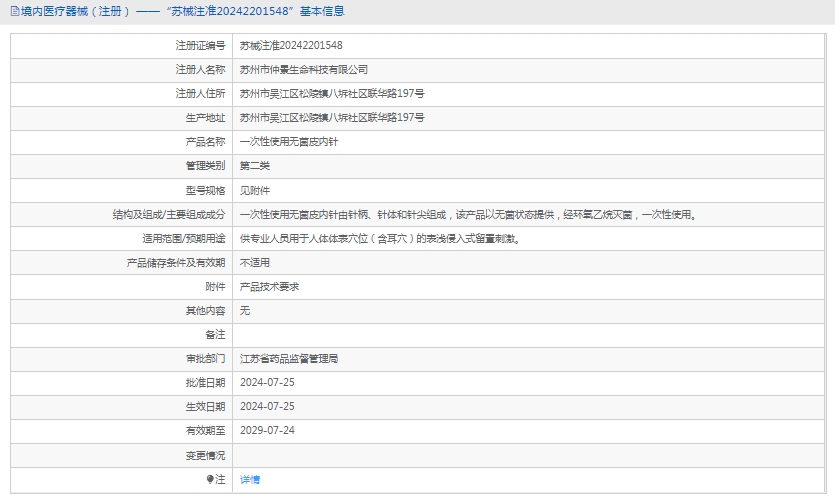
Task: Click the date value in the 批准日期 row
Action: pos(267,382)
